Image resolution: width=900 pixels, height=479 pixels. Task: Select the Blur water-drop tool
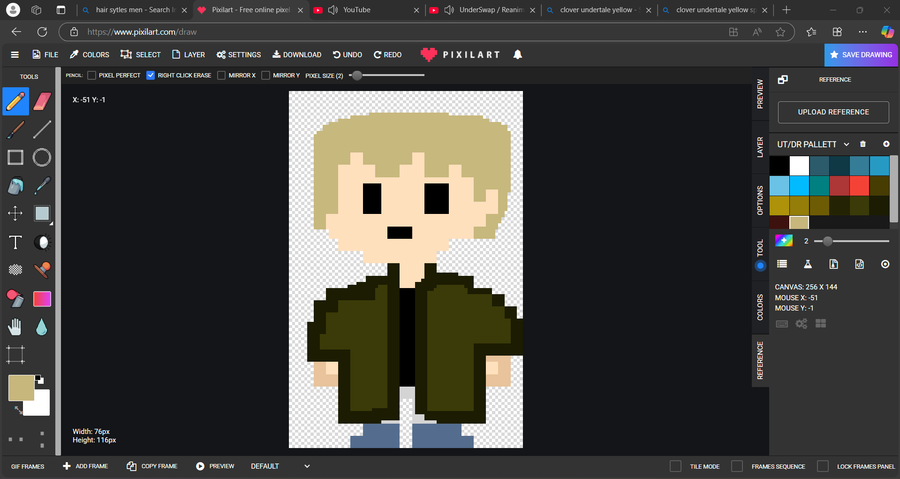coord(42,327)
